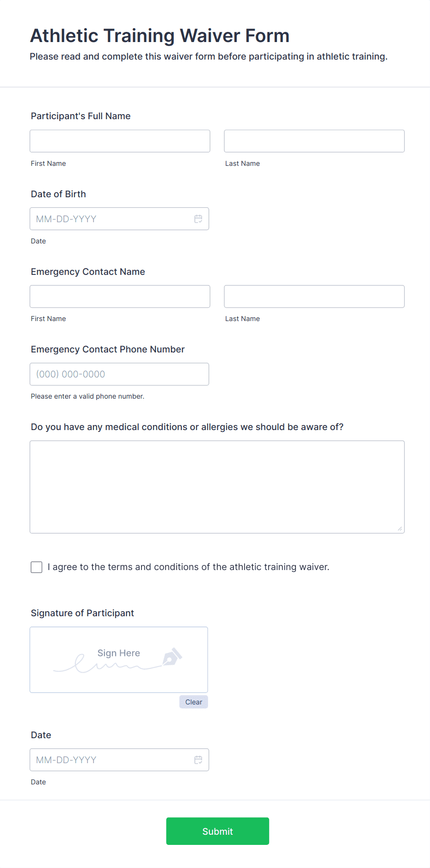Screen dimensions: 430x868
Task: Select the participant's Last Name field
Action: tap(314, 141)
